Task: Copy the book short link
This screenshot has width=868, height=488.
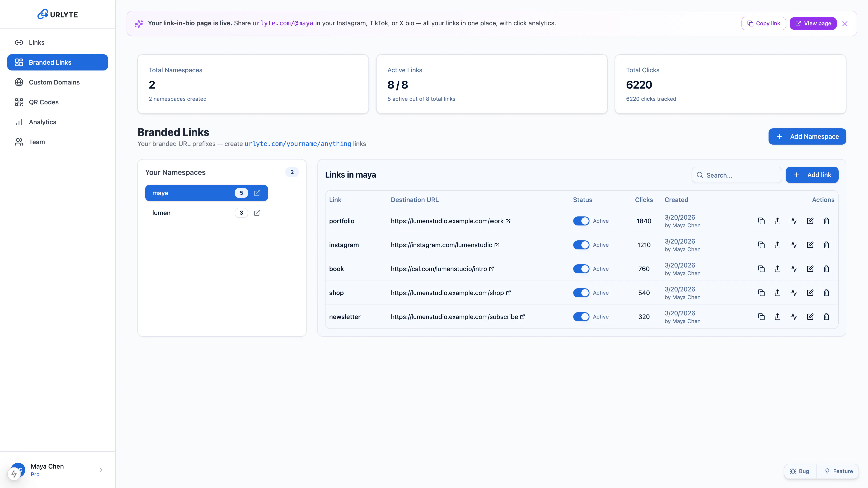Action: pyautogui.click(x=761, y=269)
